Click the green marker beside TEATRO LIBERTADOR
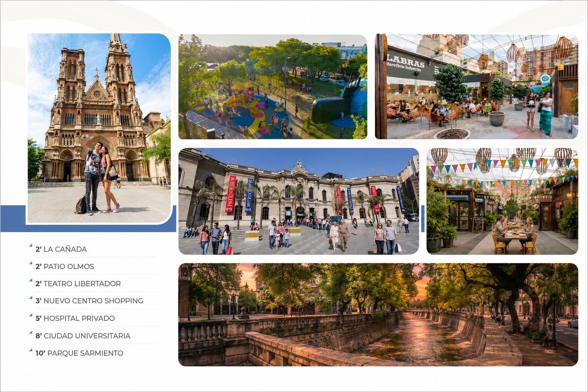This screenshot has height=392, width=588. [31, 280]
